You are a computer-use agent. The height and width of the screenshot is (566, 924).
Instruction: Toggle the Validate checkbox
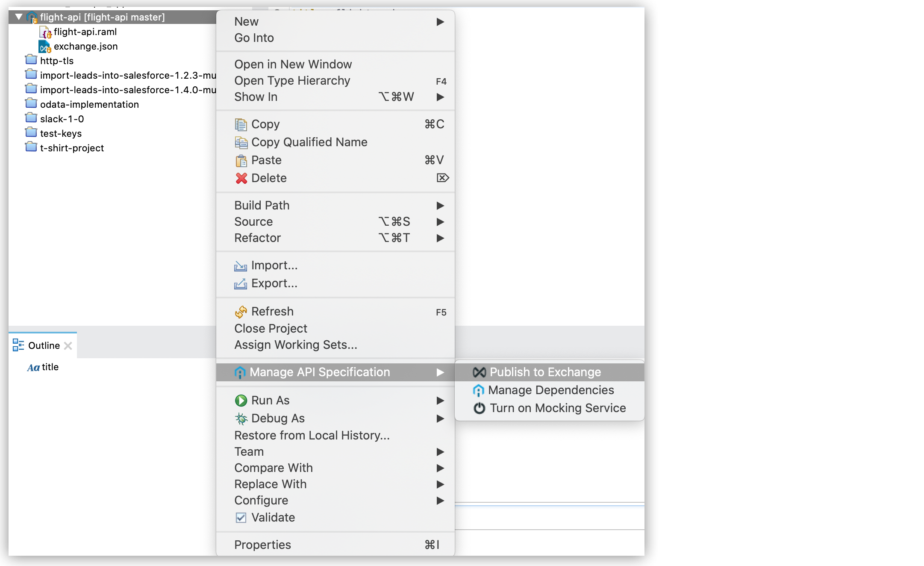click(x=241, y=518)
